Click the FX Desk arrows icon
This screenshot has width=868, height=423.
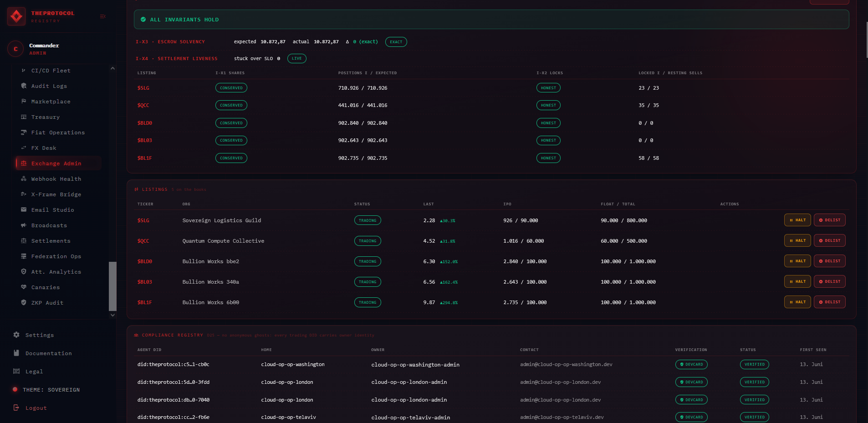point(24,148)
